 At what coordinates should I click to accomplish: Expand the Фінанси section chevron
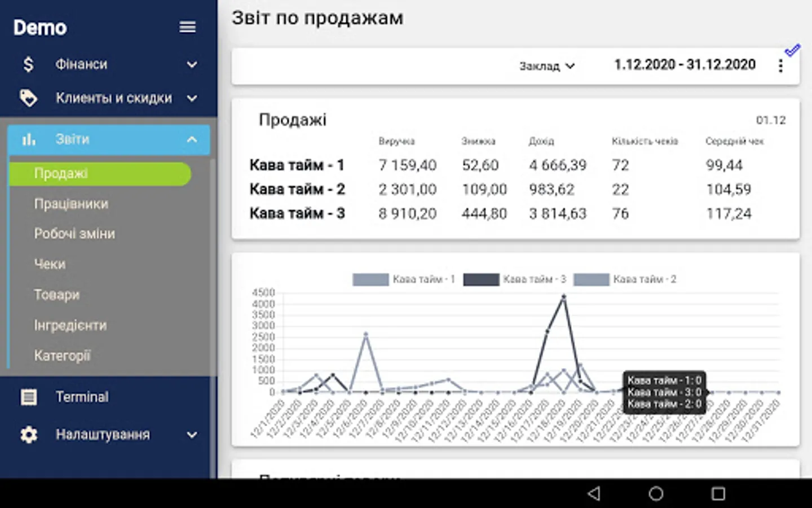[x=192, y=64]
